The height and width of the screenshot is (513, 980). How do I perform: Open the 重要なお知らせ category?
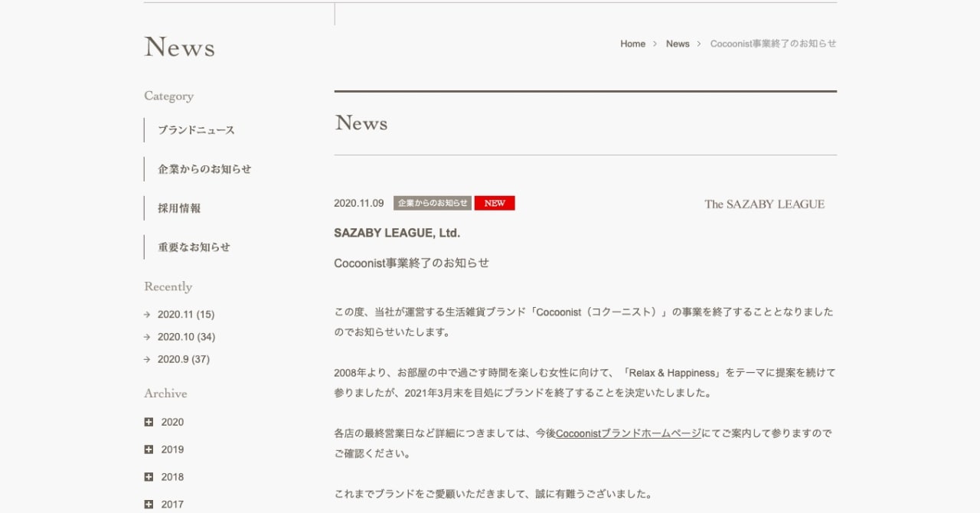tap(194, 247)
